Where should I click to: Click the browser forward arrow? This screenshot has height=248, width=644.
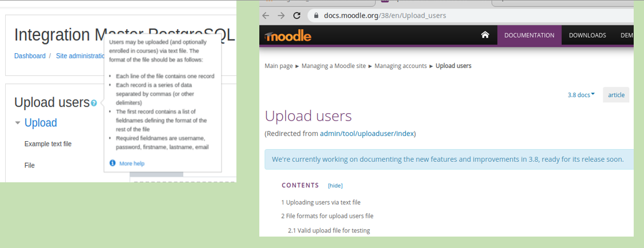[281, 15]
